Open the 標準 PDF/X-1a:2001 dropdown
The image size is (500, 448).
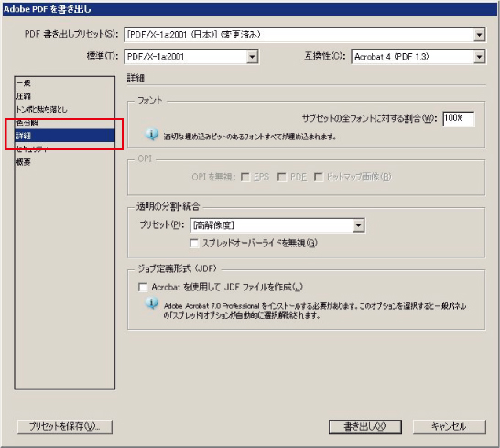pyautogui.click(x=191, y=57)
